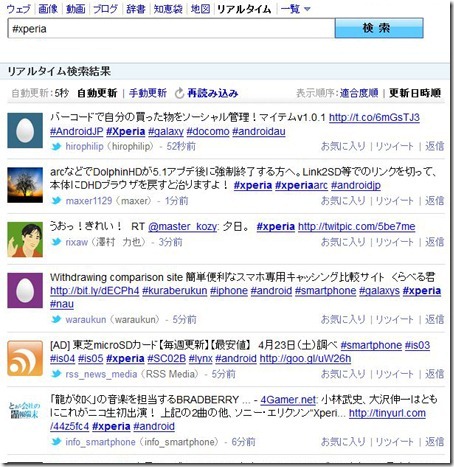Open the http://t.co/6mGsTJ3 link

click(374, 117)
